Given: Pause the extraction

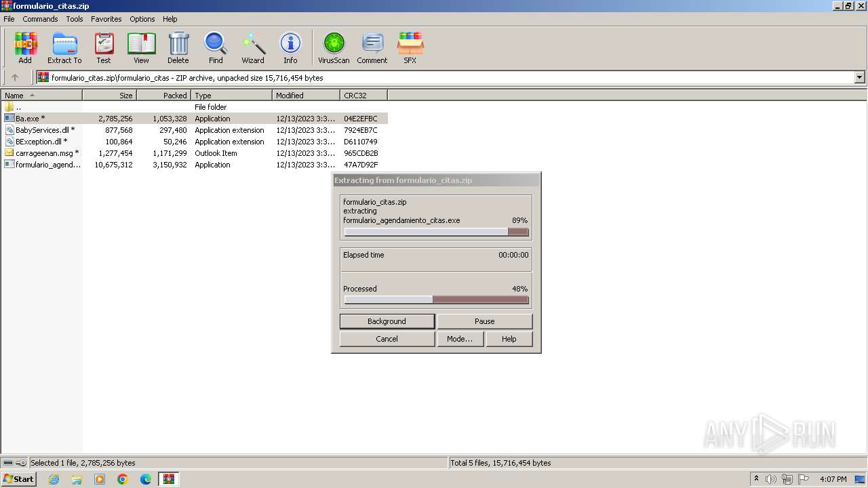Looking at the screenshot, I should click(x=485, y=321).
